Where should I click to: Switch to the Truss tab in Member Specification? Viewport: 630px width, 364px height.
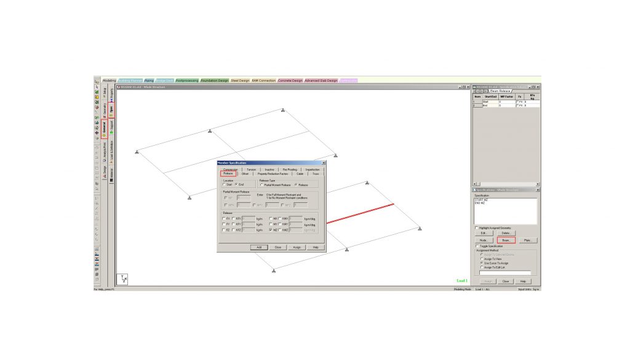(315, 174)
